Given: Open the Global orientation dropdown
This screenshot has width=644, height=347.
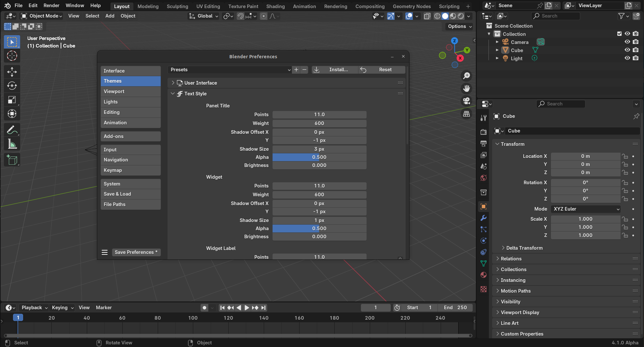Looking at the screenshot, I should (x=204, y=16).
